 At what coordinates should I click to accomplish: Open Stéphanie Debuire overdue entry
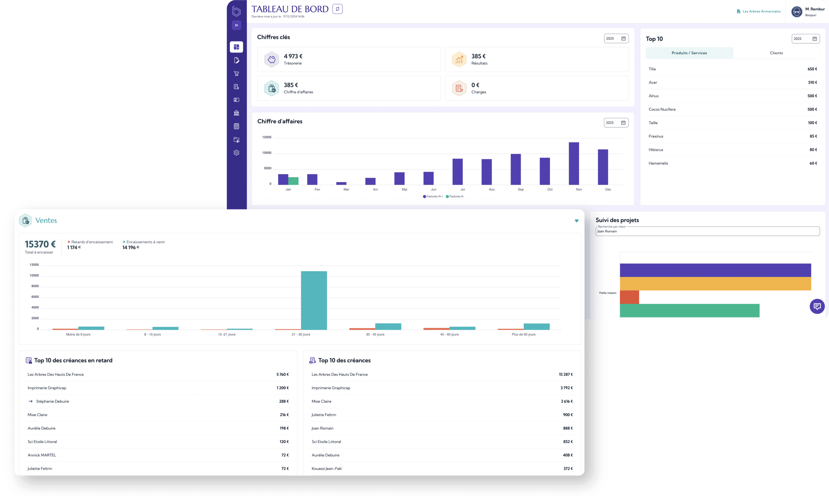[52, 401]
